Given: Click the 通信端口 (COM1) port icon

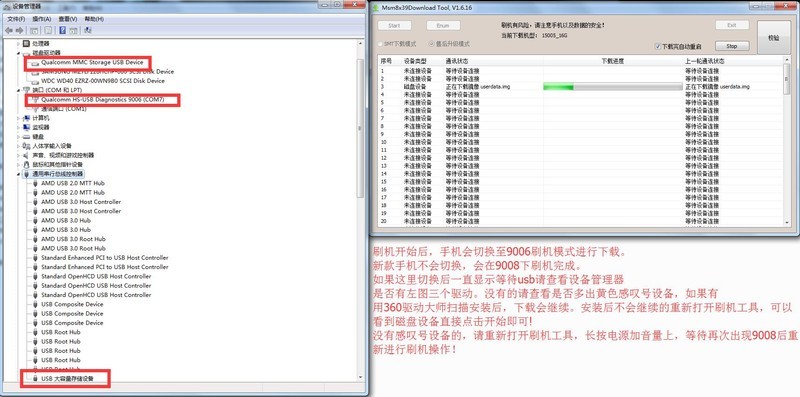Looking at the screenshot, I should coord(35,109).
